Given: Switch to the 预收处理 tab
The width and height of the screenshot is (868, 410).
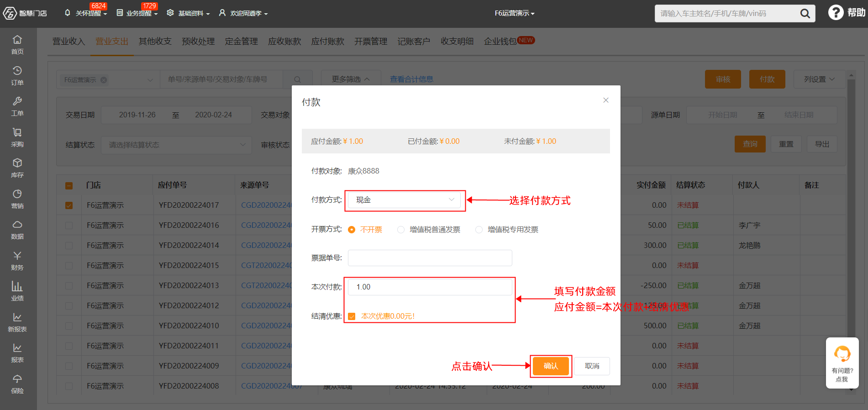Looking at the screenshot, I should [x=198, y=42].
